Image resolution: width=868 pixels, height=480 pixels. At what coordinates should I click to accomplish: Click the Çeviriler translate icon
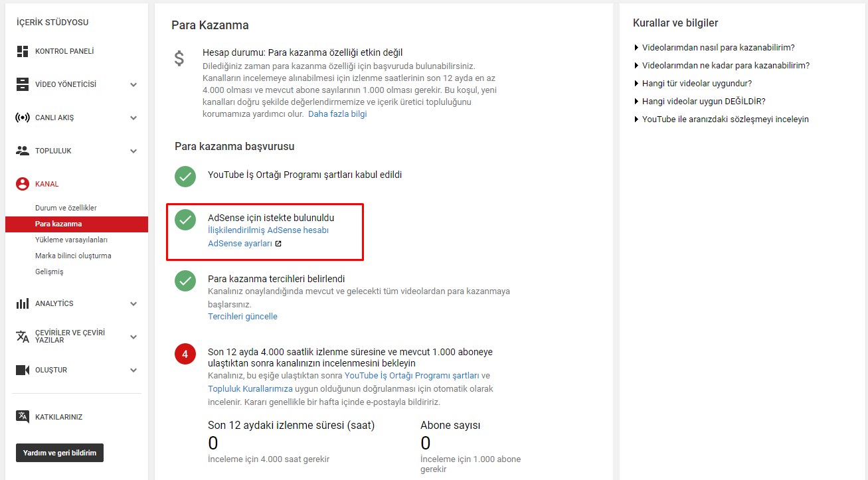click(x=23, y=337)
